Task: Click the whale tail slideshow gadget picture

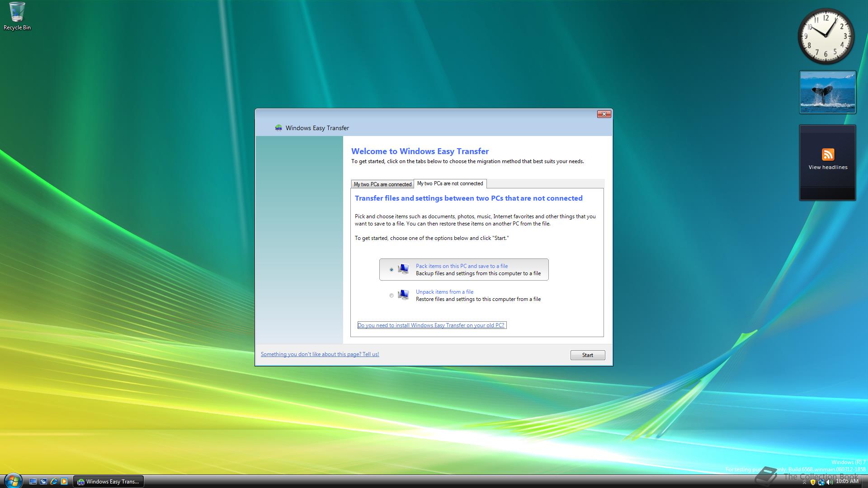Action: coord(827,92)
